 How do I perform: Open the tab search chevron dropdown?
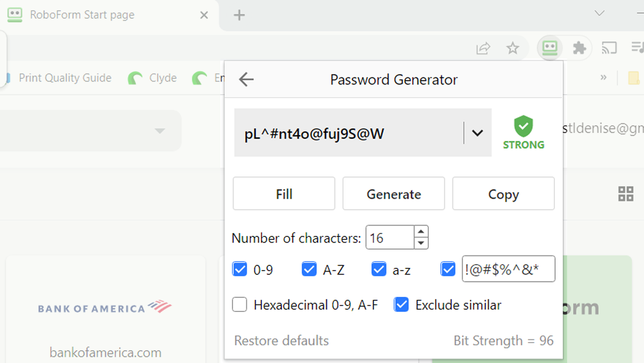pyautogui.click(x=600, y=14)
